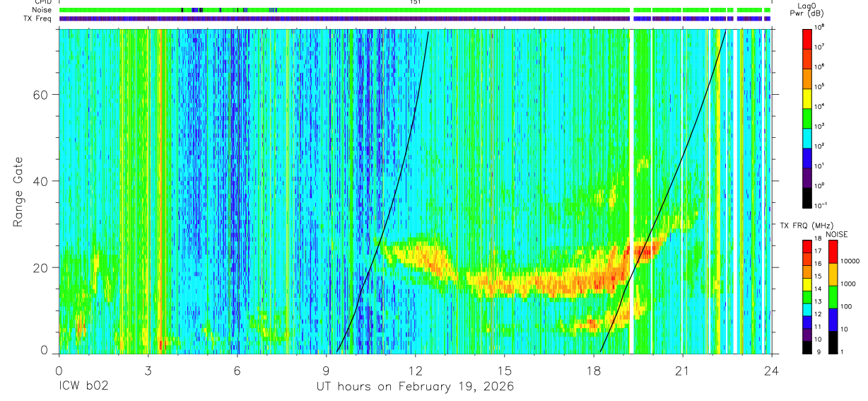Image resolution: width=868 pixels, height=401 pixels.
Task: Click the 9 tick label on the UT hours axis
Action: (x=326, y=370)
